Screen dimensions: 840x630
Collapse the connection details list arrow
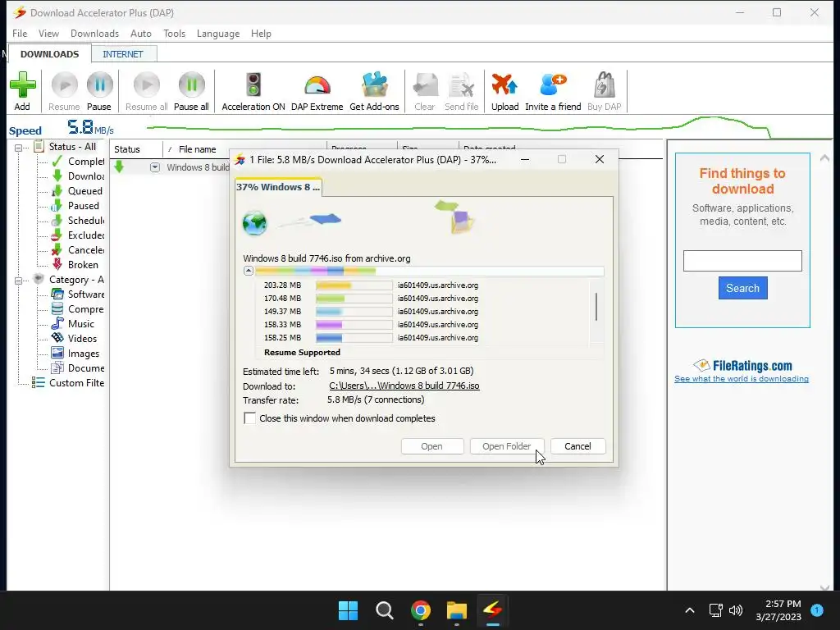tap(248, 271)
